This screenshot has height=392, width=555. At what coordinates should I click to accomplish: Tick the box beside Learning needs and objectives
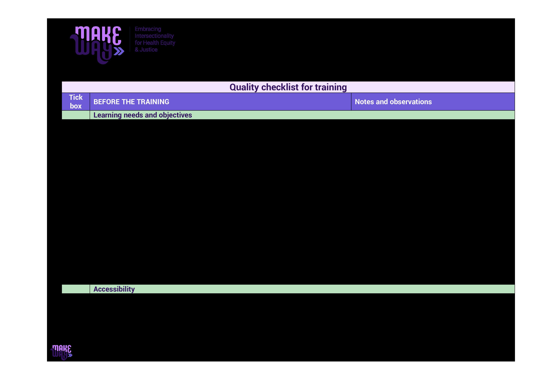[x=76, y=115]
